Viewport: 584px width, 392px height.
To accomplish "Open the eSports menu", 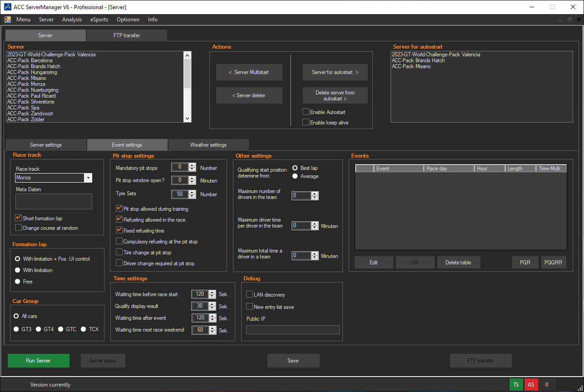I will coord(99,20).
